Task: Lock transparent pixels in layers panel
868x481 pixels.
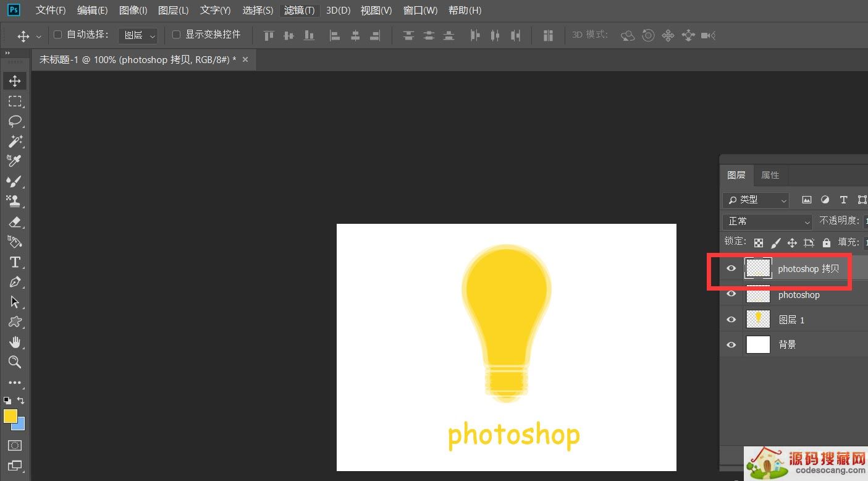Action: (x=759, y=243)
